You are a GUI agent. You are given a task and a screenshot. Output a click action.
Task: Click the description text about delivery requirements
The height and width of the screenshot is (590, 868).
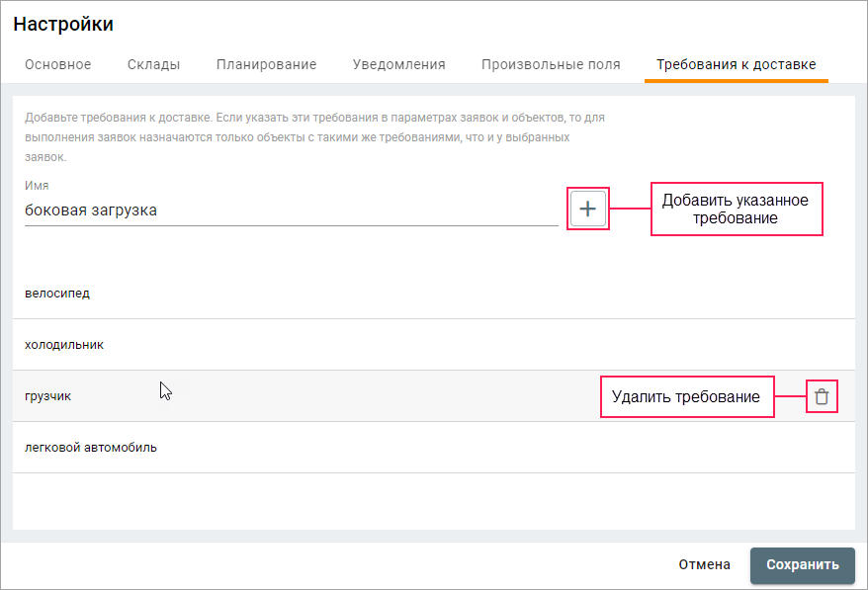315,137
